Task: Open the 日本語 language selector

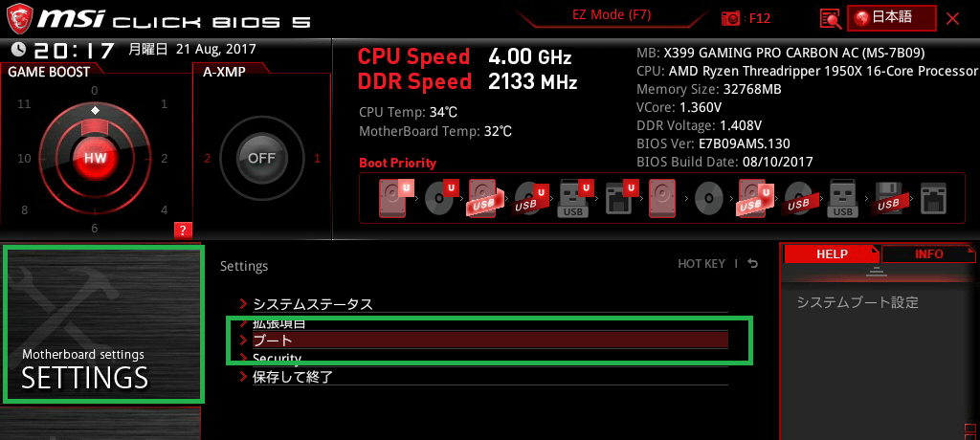Action: point(892,18)
